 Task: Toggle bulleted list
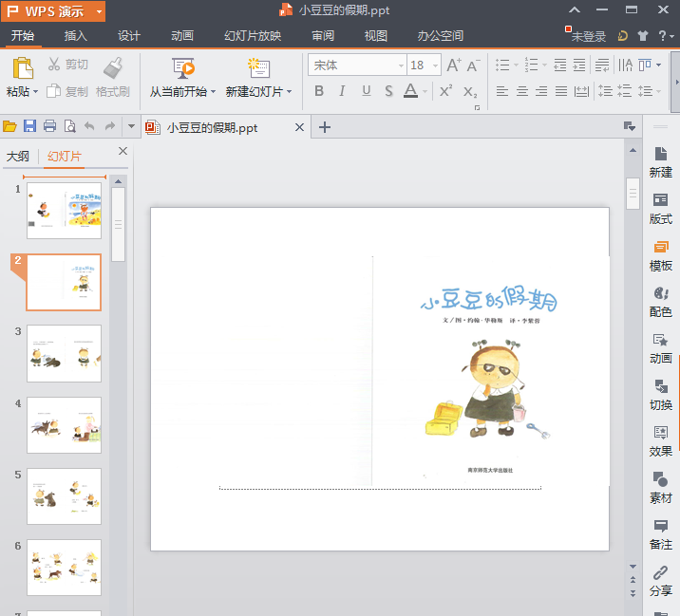coord(502,65)
